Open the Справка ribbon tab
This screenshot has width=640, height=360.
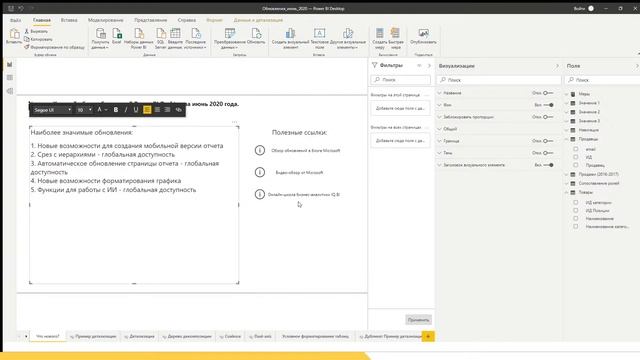pos(187,20)
